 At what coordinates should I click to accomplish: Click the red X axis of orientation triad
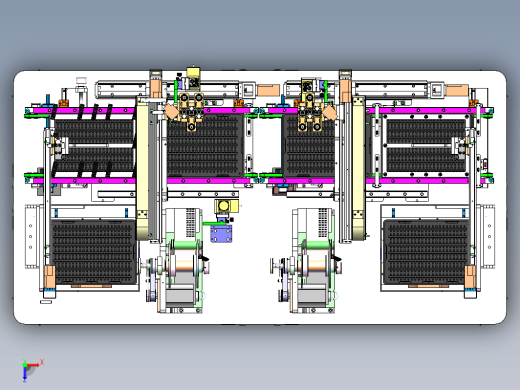pyautogui.click(x=34, y=365)
